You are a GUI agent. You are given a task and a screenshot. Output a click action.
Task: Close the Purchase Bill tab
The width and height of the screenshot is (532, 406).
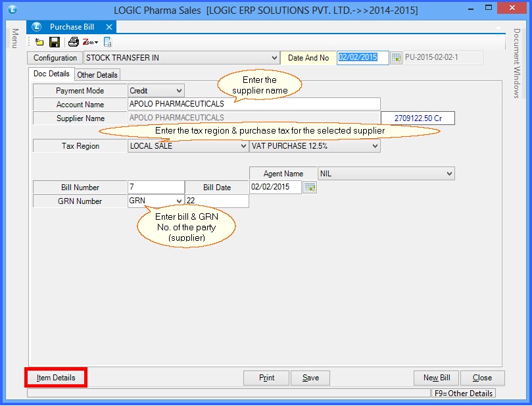(x=109, y=27)
